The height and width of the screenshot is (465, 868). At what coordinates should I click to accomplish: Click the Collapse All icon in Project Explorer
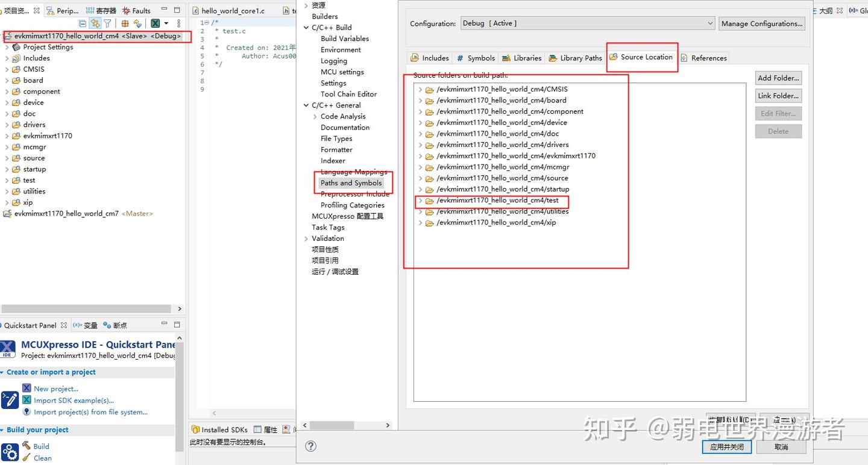tap(83, 23)
